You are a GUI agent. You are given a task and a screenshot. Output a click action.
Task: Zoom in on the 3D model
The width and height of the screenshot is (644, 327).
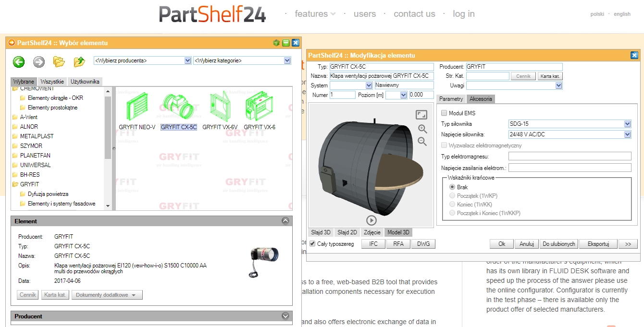422,129
